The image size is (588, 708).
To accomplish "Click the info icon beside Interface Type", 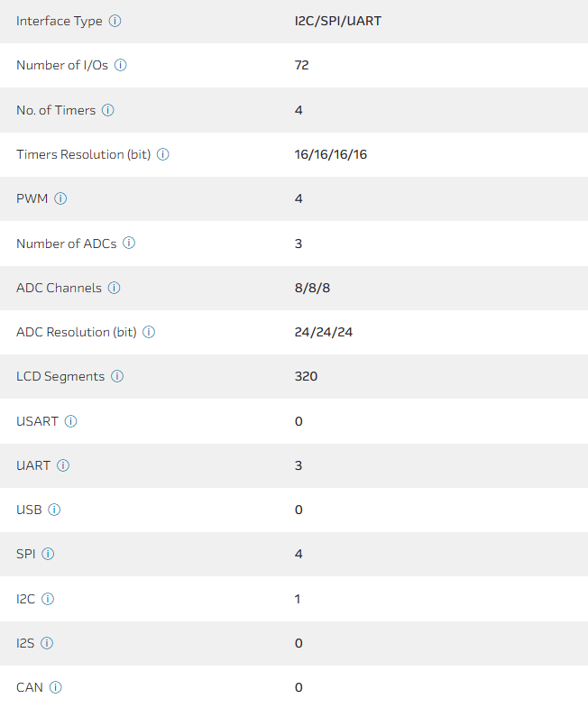I will click(115, 21).
